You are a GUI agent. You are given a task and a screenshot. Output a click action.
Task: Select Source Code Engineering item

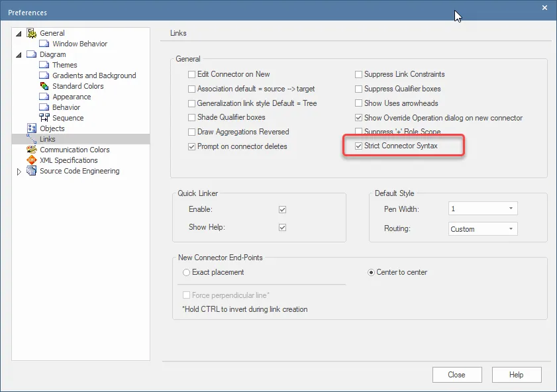click(79, 171)
